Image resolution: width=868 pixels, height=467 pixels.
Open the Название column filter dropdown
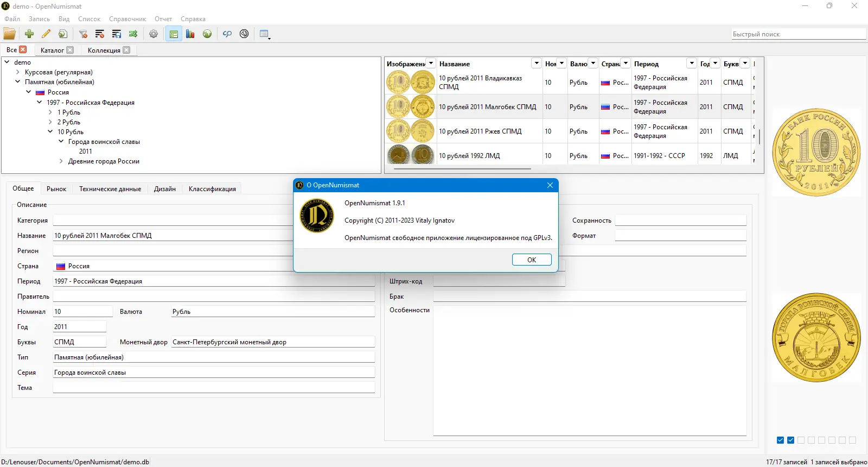[x=536, y=64]
